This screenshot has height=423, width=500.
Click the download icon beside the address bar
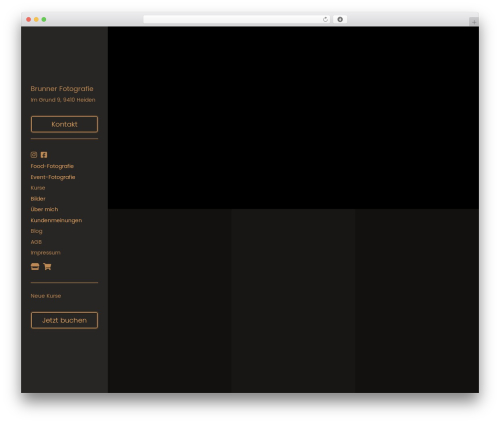(340, 19)
